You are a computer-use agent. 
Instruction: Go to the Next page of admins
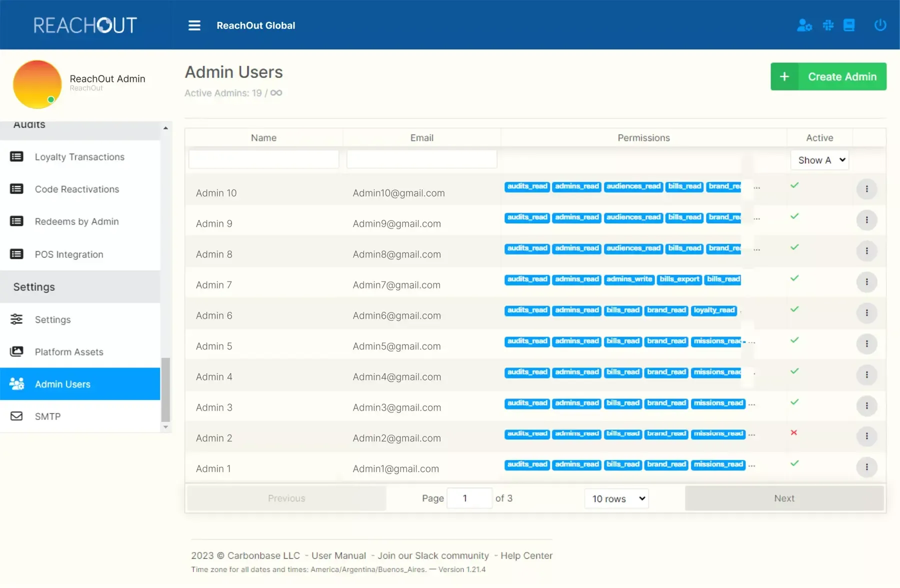click(x=784, y=498)
